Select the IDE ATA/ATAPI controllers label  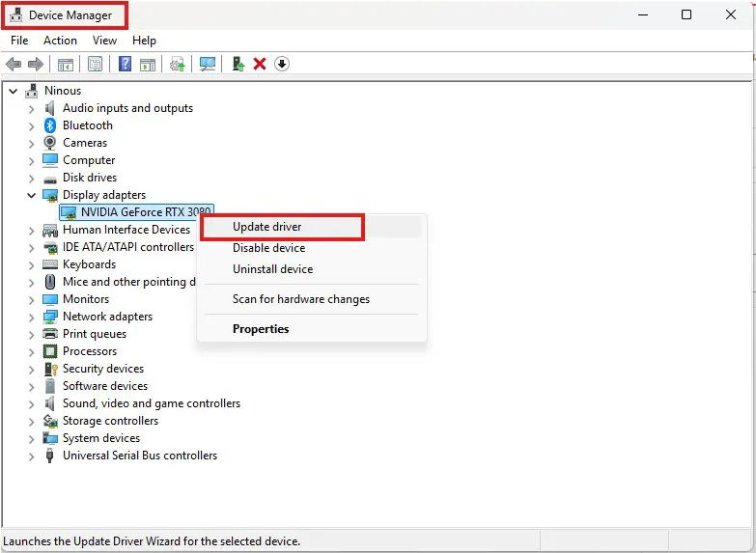[128, 247]
